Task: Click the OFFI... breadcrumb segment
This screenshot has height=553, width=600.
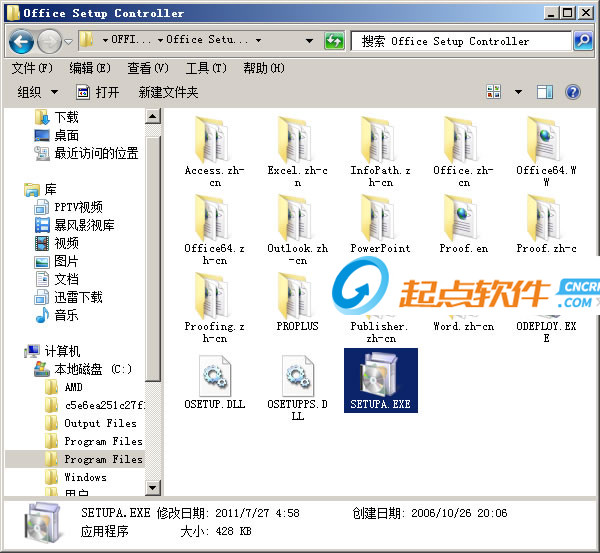Action: click(x=131, y=39)
